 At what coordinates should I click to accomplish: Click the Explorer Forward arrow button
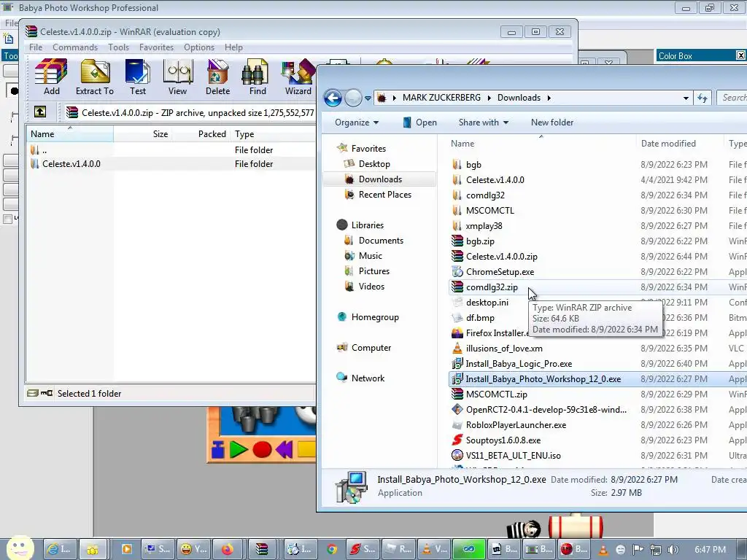click(353, 98)
